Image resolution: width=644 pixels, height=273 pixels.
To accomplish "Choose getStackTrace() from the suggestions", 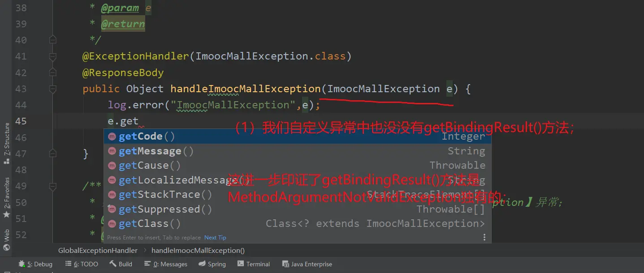I will 298,194.
